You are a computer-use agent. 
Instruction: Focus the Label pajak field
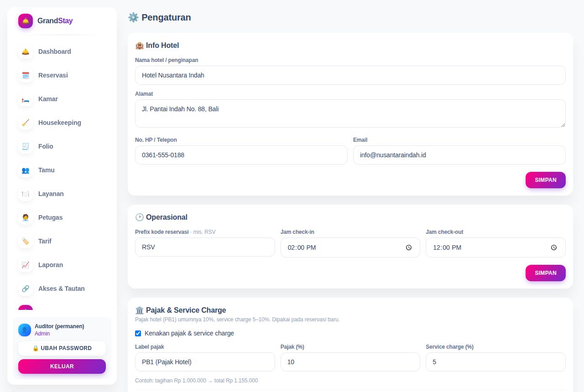[205, 362]
